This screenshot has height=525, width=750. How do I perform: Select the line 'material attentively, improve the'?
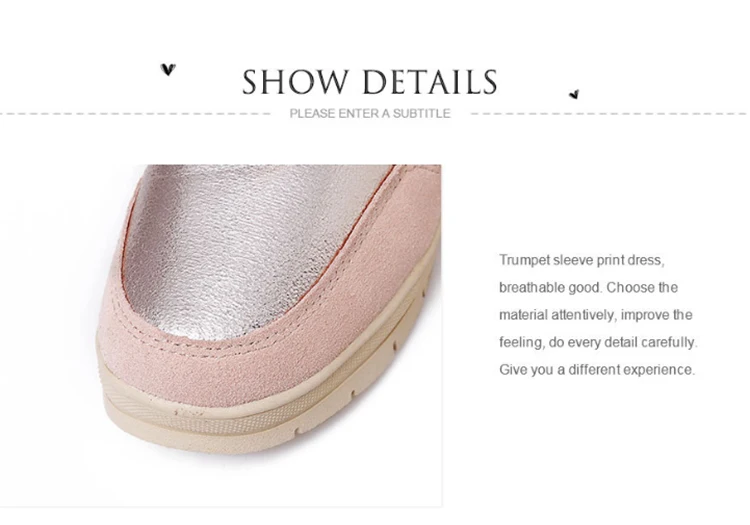pos(596,315)
